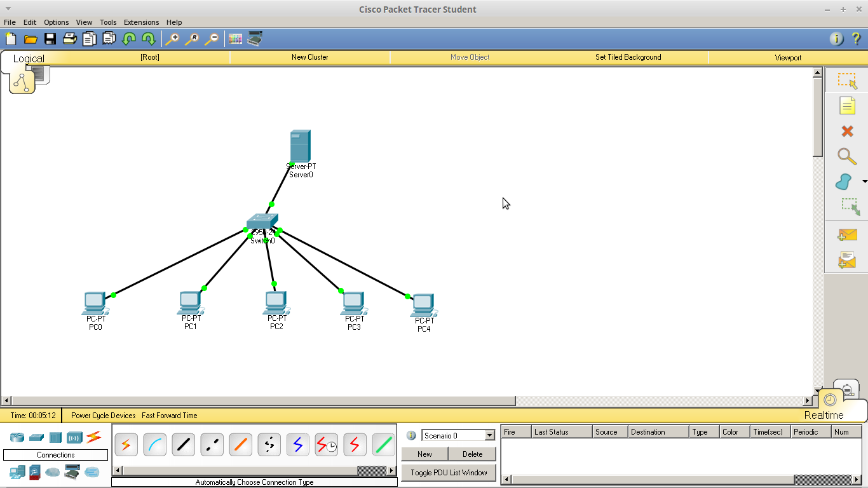Pick the light-blue Console cable
Image resolution: width=868 pixels, height=488 pixels.
[x=154, y=445]
